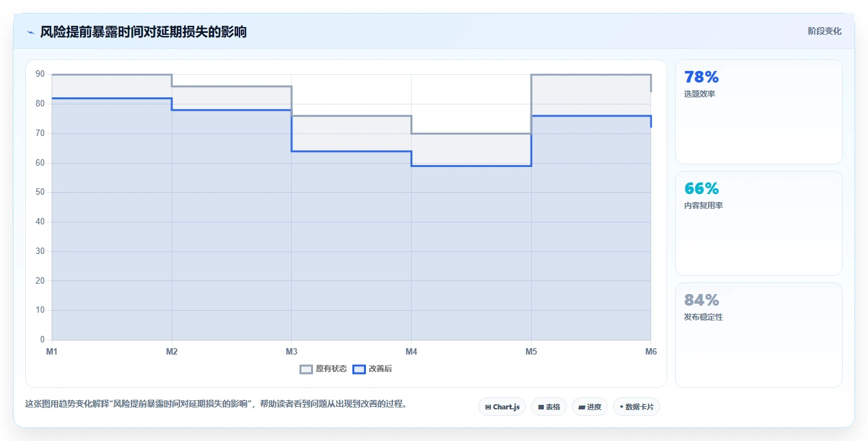Click the lightning icon beside the chart title

pyautogui.click(x=30, y=32)
